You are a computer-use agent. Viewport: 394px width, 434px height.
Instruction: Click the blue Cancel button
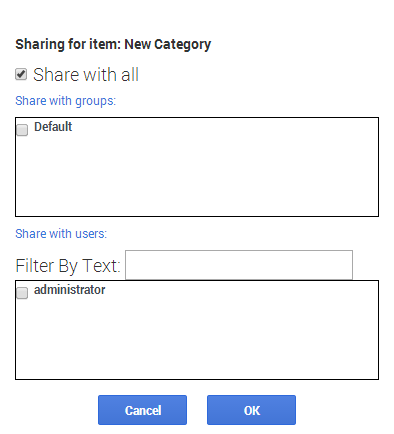click(142, 410)
